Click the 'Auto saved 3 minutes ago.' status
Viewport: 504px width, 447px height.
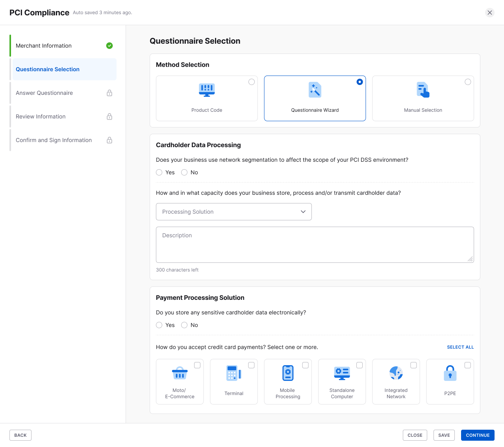(102, 13)
